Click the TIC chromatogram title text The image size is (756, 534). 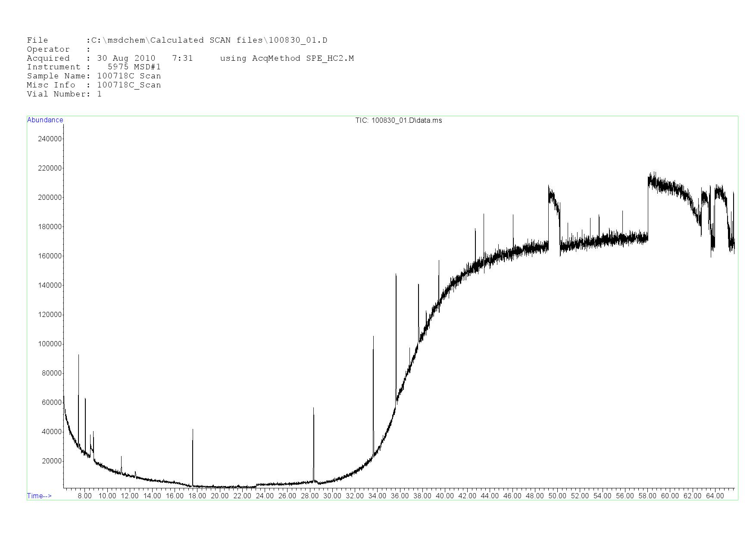tap(398, 121)
